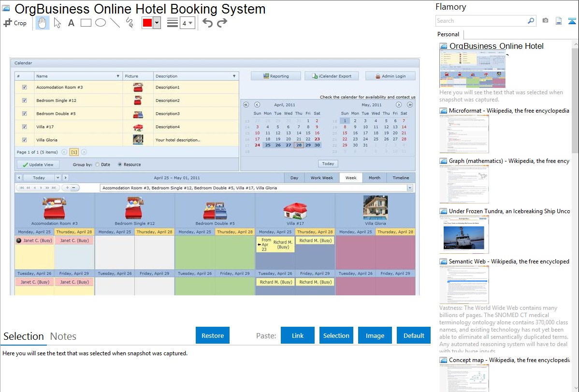Open the color picker dropdown arrow
This screenshot has height=392, width=579.
coord(157,23)
